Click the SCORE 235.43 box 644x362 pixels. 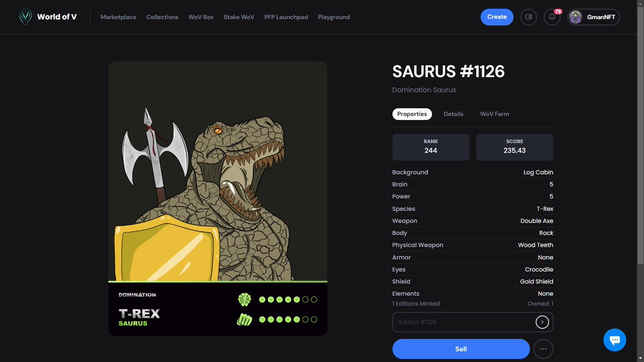515,147
